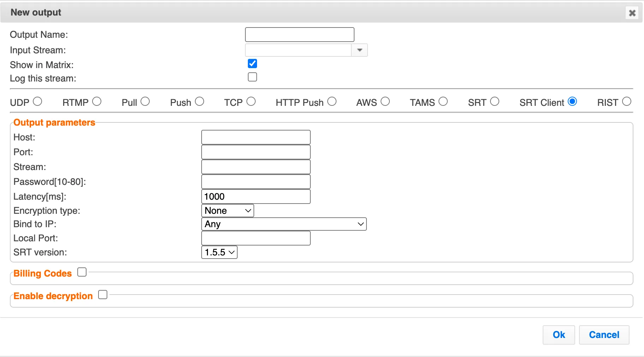Pick the AWS output type
644x357 pixels.
tap(385, 102)
